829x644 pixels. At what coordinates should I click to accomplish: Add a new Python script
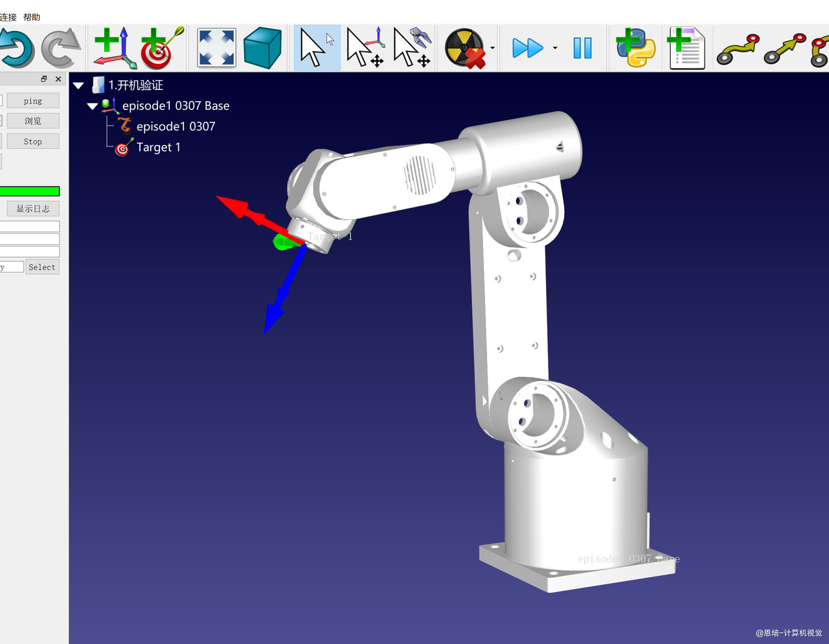(x=635, y=48)
